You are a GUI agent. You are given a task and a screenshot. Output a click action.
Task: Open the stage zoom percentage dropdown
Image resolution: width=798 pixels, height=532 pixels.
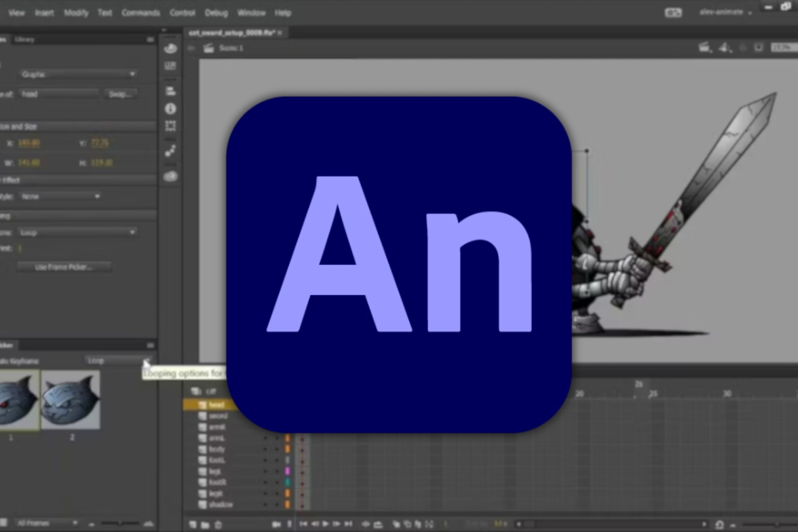[x=784, y=48]
